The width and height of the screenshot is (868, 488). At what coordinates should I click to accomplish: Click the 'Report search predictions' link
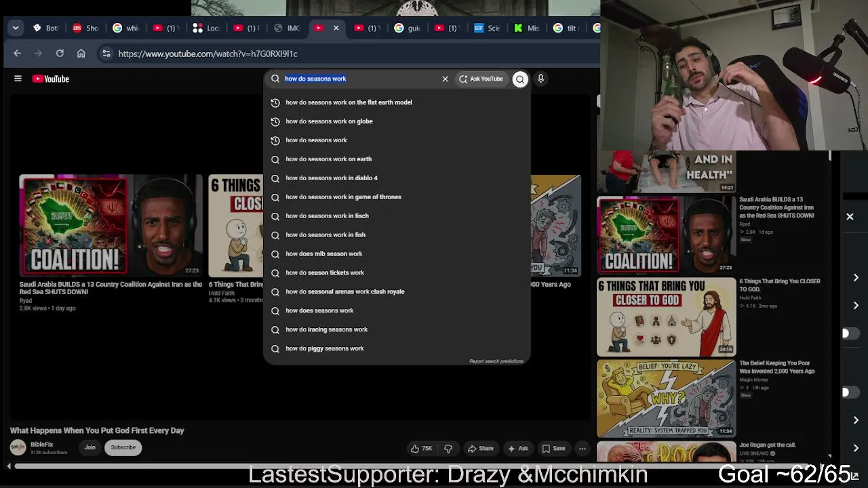pos(496,361)
